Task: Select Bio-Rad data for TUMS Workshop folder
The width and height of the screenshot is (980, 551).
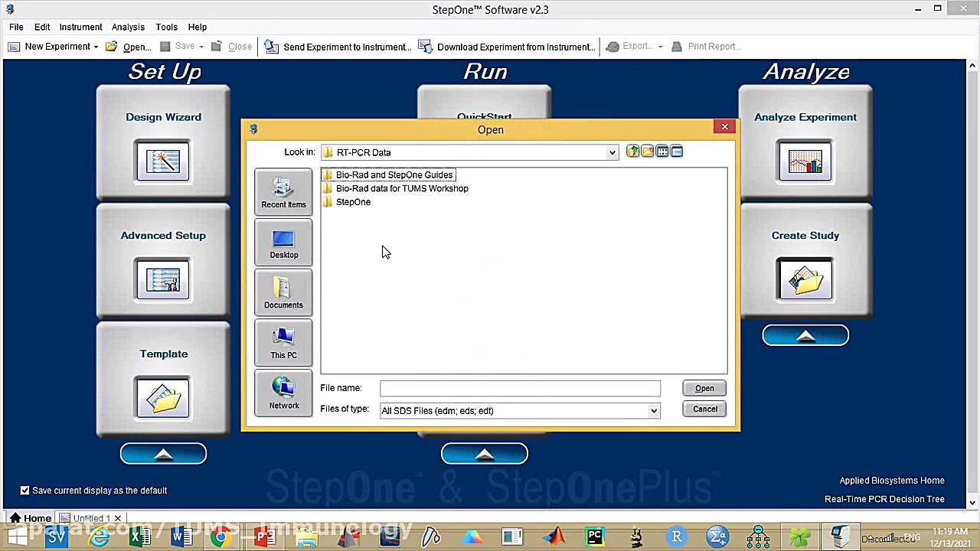Action: (396, 188)
